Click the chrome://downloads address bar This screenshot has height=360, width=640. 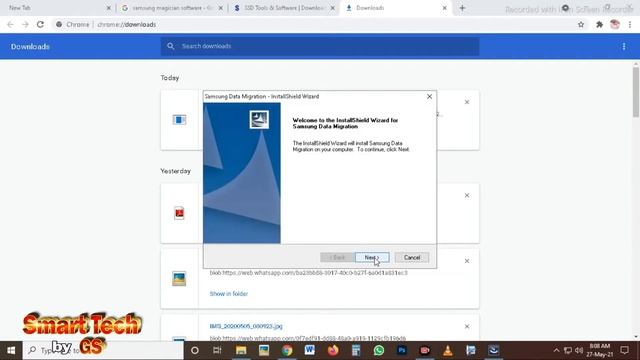pos(314,24)
